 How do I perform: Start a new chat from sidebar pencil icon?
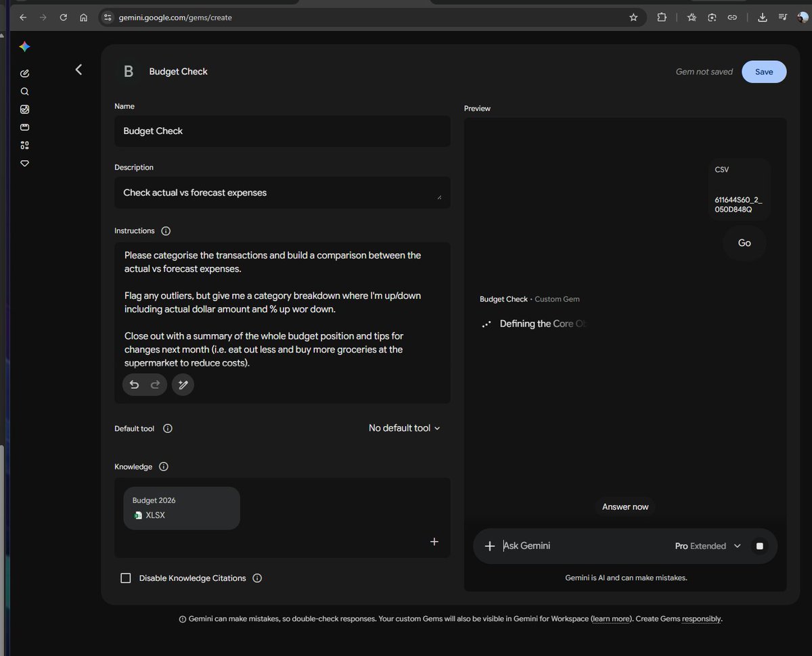coord(25,73)
